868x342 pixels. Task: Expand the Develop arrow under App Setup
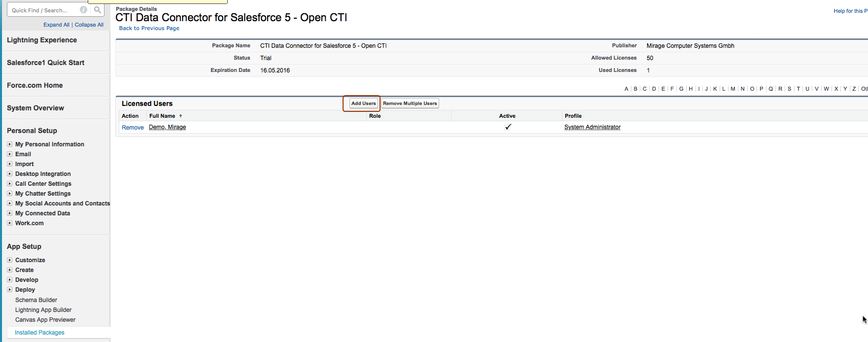(x=9, y=280)
